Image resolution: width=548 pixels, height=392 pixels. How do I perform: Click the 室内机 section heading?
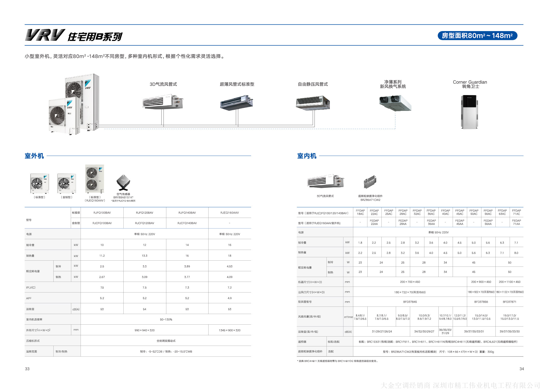tap(307, 156)
